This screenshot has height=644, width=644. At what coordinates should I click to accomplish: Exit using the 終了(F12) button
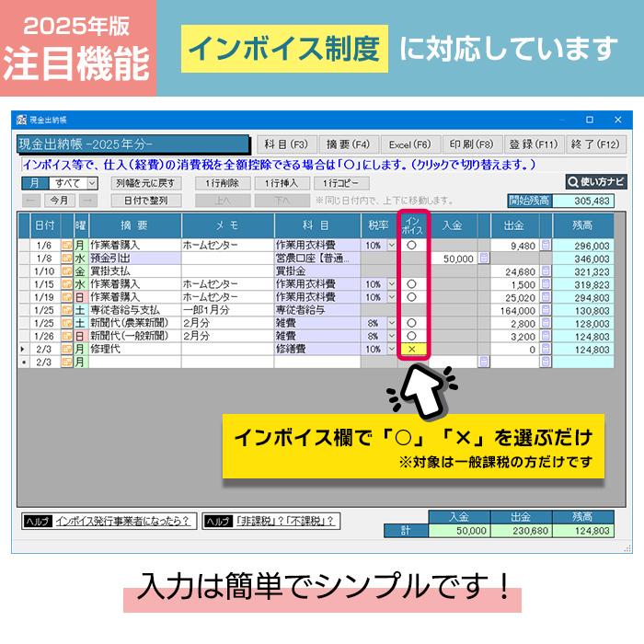[x=595, y=144]
